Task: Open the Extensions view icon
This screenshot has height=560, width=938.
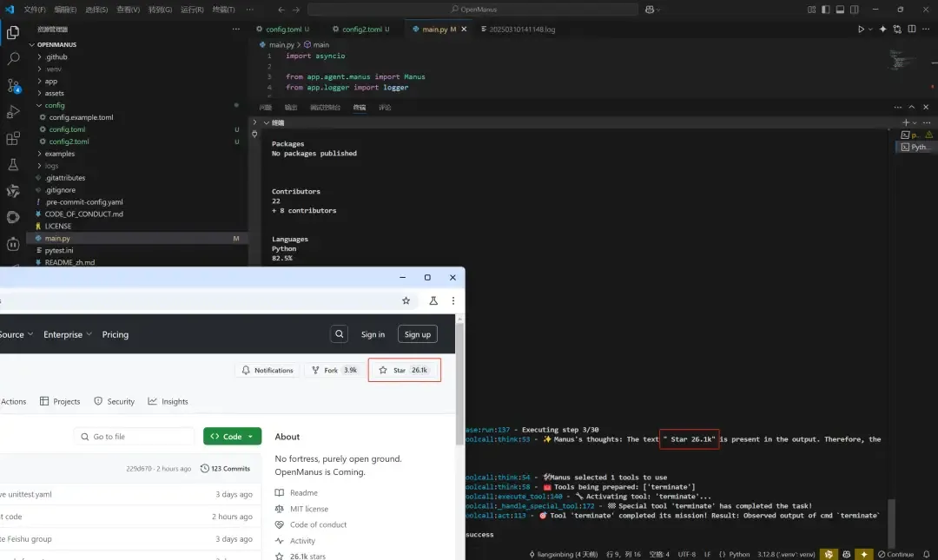Action: pos(13,138)
